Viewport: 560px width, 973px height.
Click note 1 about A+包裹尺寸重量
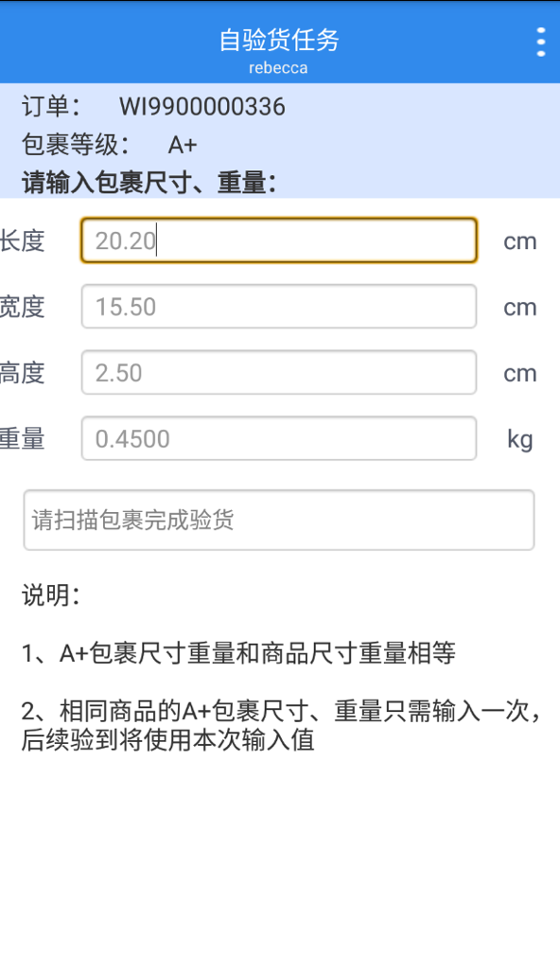[x=238, y=653]
